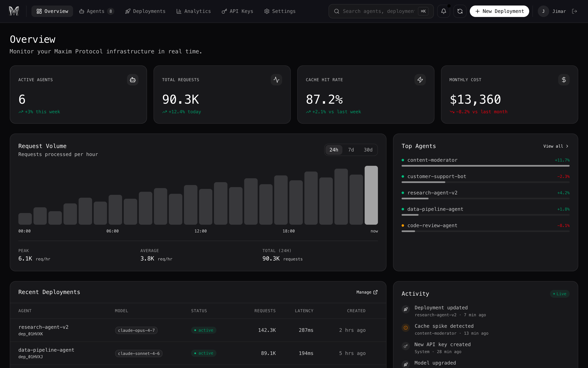Click warning icon beside Cache spike detected
Screen dimensions: 588x368
point(405,328)
